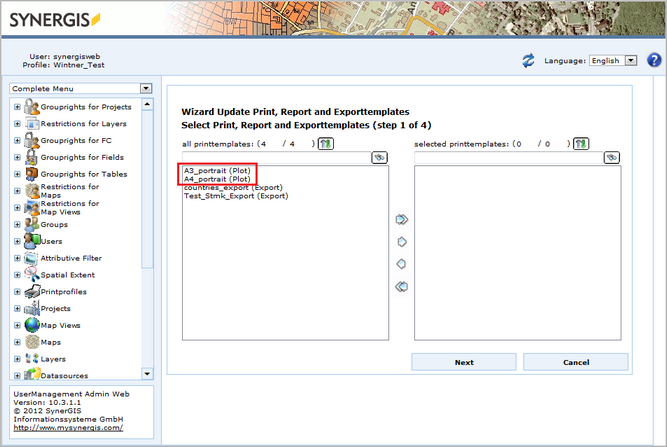Click filter icon beside all printtemplates search field

(x=379, y=157)
